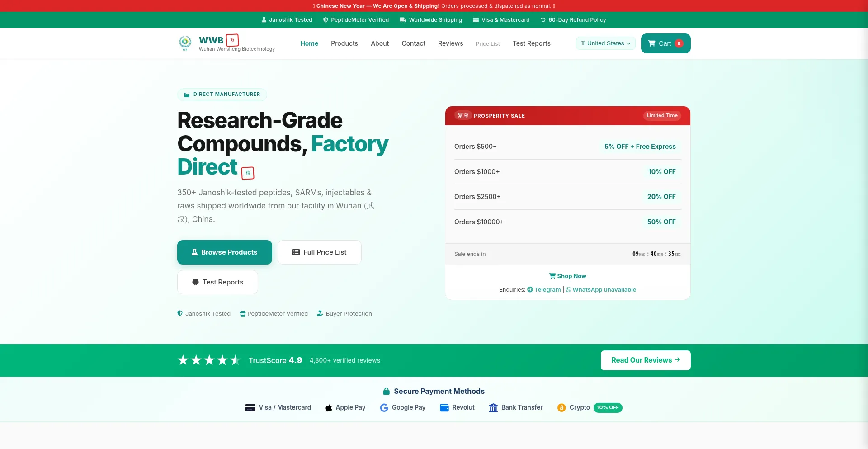868x449 pixels.
Task: Open the Home nav item
Action: click(x=309, y=43)
